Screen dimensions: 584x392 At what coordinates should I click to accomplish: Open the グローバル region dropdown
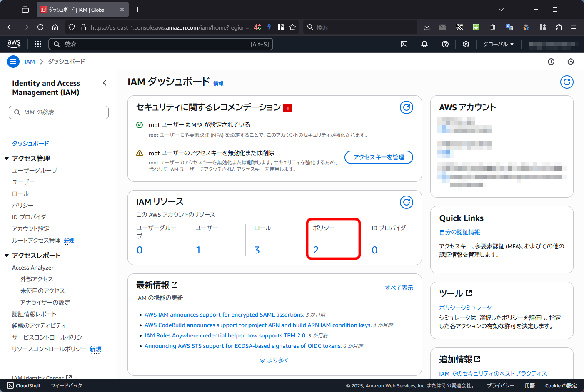[498, 44]
